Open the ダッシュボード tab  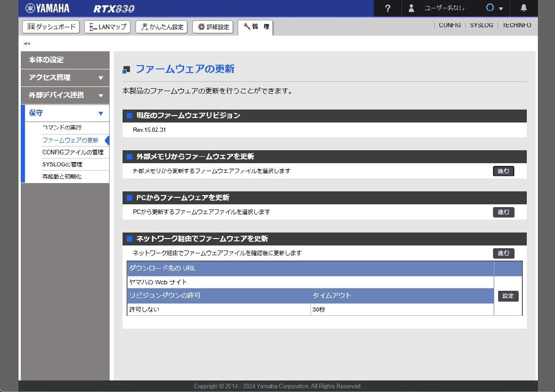pyautogui.click(x=51, y=27)
